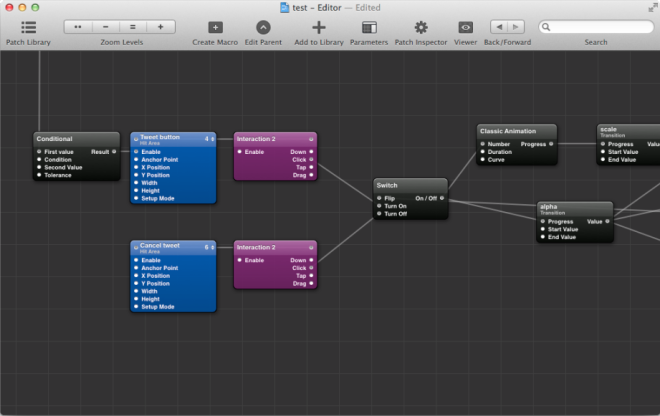Select the Switch patch title bar
Image resolution: width=660 pixels, height=416 pixels.
(x=410, y=185)
